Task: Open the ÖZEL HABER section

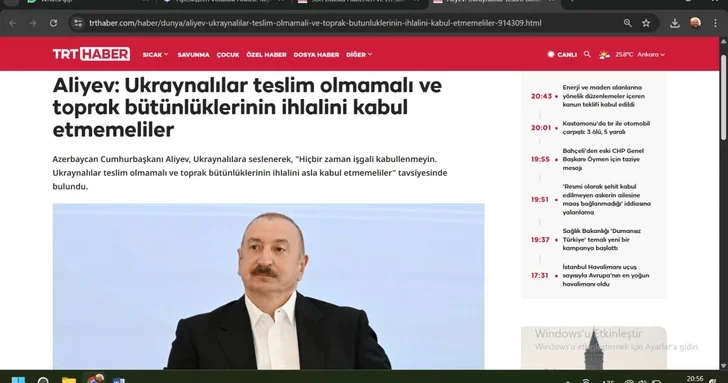Action: tap(266, 54)
